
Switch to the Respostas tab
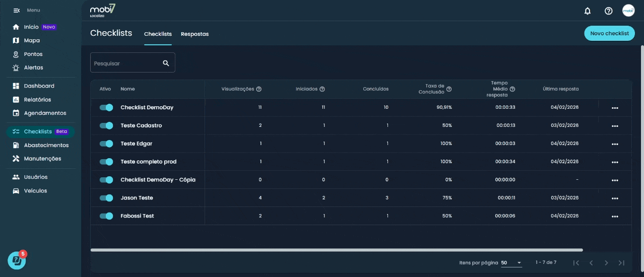(195, 34)
